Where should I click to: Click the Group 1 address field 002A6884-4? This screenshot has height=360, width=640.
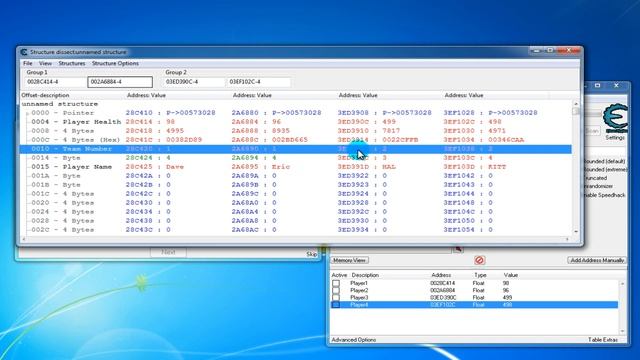[x=120, y=82]
